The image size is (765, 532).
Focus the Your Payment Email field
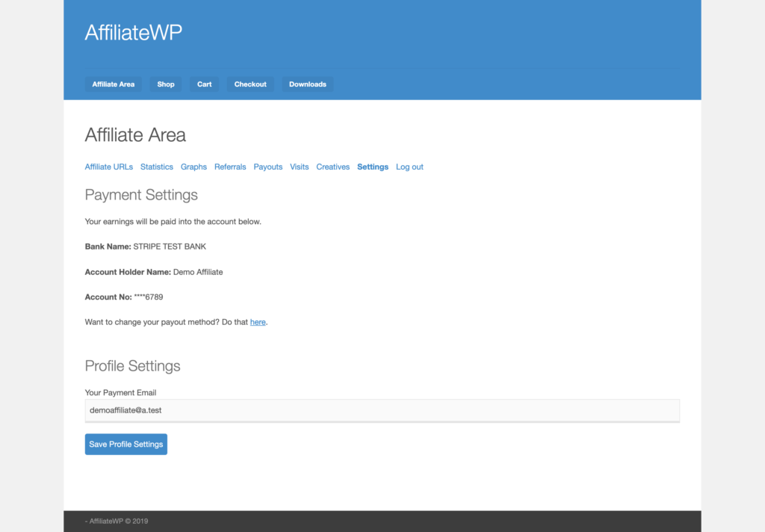382,410
